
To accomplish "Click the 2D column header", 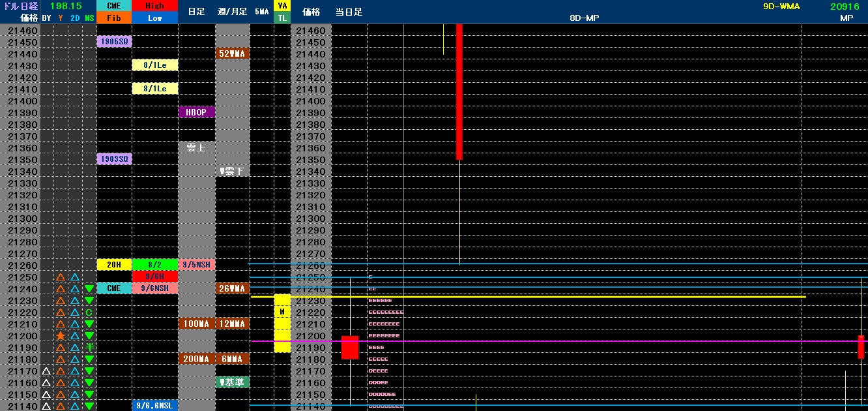I will pos(75,18).
